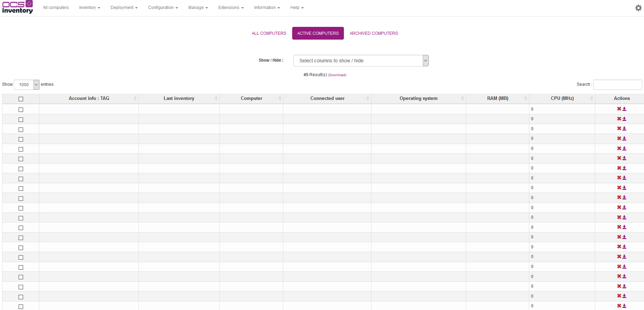Expand the Inventory menu dropdown

tap(89, 7)
